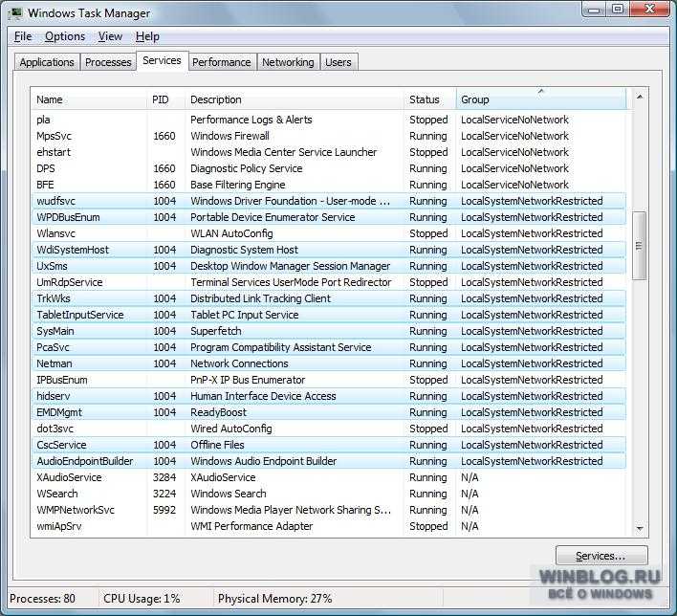The width and height of the screenshot is (677, 616).
Task: Select the DPS service row
Action: 328,168
